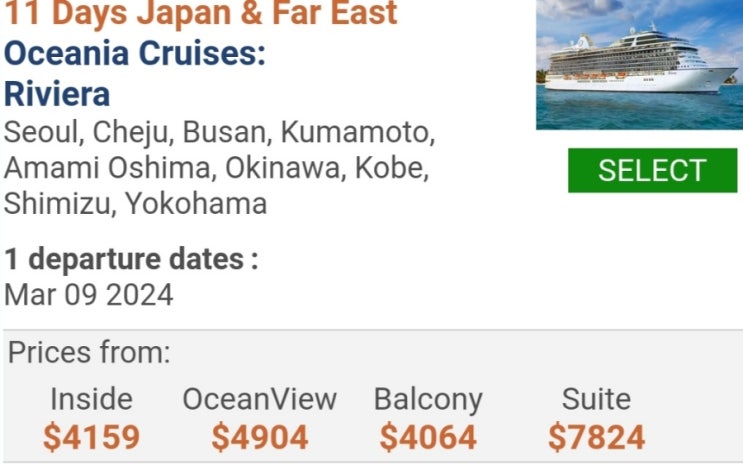Open the 11 Days Japan & Far East title
743x465 pixels.
coord(201,14)
